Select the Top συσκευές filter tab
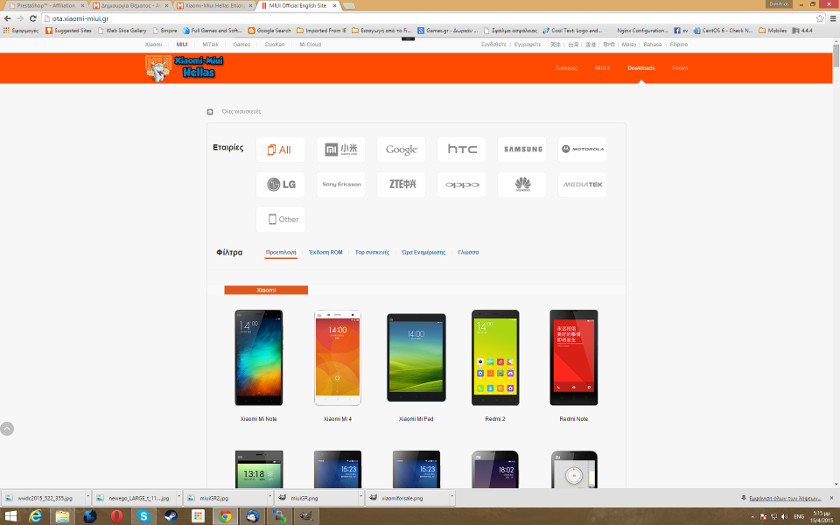The width and height of the screenshot is (840, 525). coord(372,252)
